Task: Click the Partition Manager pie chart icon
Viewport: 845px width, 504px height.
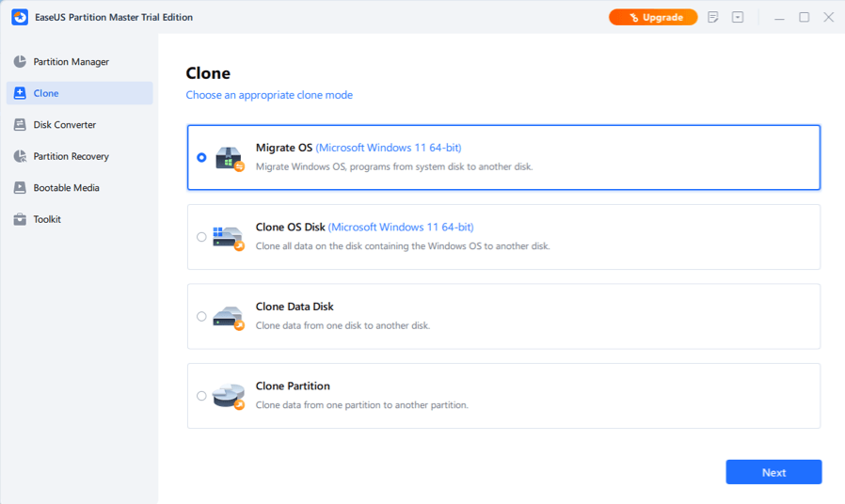Action: 20,62
